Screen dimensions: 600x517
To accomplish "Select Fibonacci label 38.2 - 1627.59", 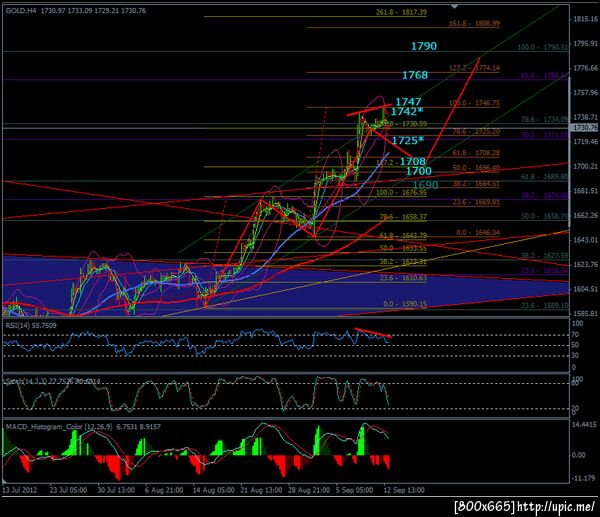I will pyautogui.click(x=545, y=256).
